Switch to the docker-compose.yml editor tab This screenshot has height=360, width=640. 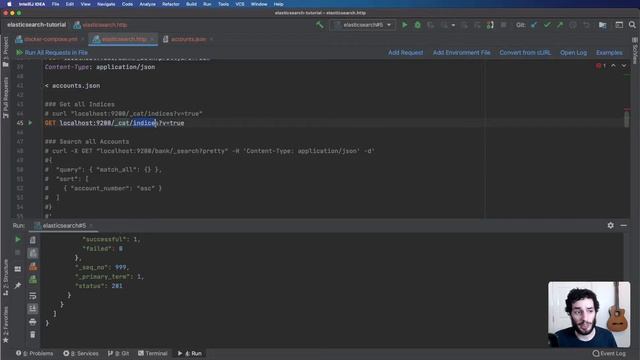(51, 39)
